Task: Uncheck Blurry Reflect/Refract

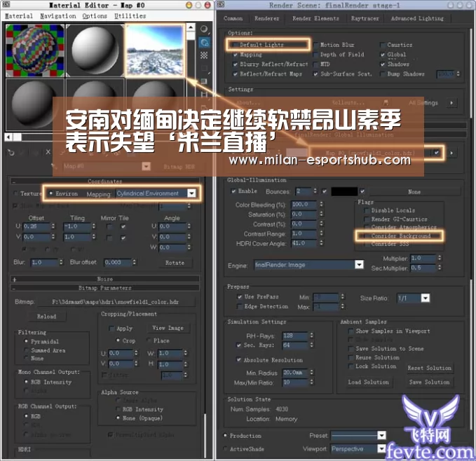Action: pyautogui.click(x=236, y=64)
